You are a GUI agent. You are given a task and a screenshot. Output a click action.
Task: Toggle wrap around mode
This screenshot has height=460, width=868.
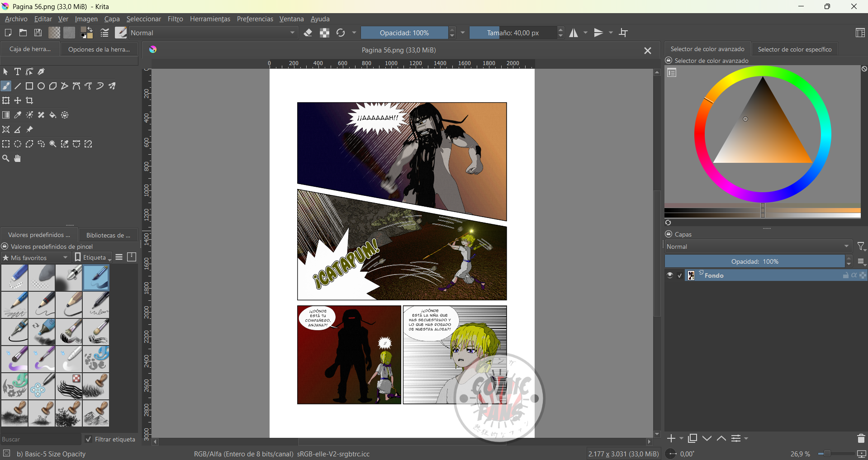click(624, 33)
